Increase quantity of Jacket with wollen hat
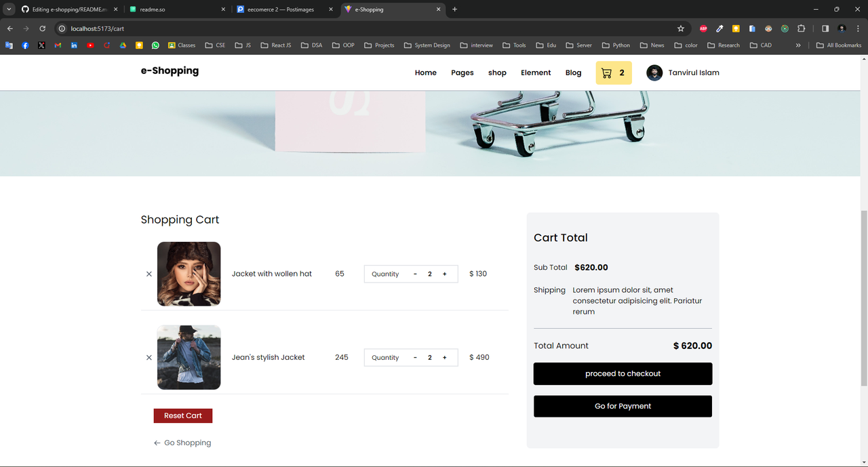The width and height of the screenshot is (868, 467). [x=445, y=274]
